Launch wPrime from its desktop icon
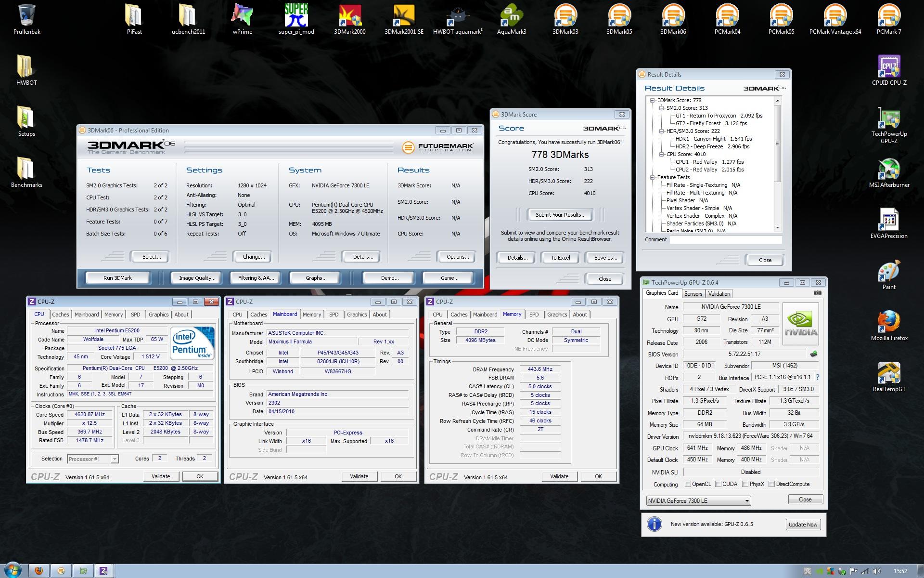The height and width of the screenshot is (578, 924). tap(242, 19)
